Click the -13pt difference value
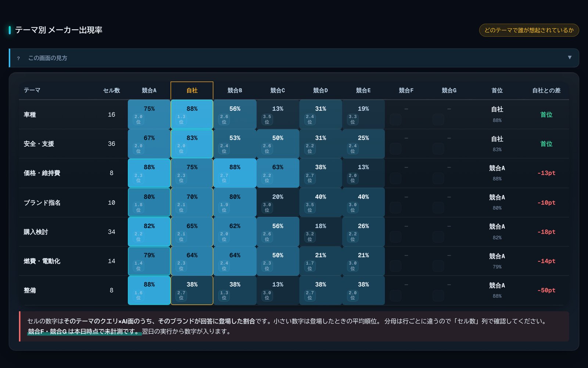 [x=546, y=173]
